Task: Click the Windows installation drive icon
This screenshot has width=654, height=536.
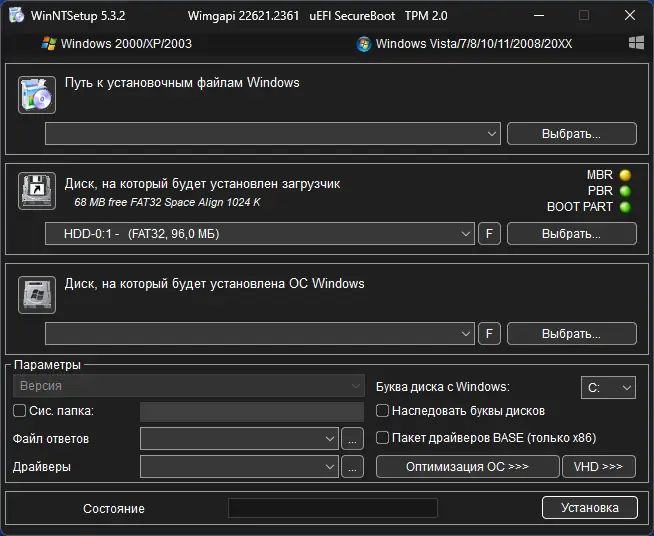Action: coord(37,294)
